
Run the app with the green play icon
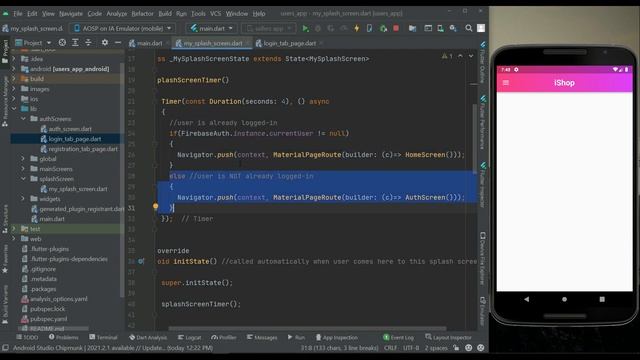tap(305, 28)
